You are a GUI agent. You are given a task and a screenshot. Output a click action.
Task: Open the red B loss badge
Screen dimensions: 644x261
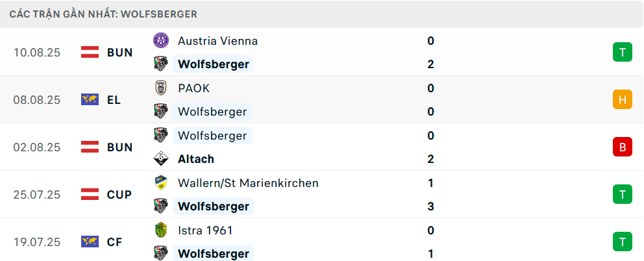[x=622, y=147]
